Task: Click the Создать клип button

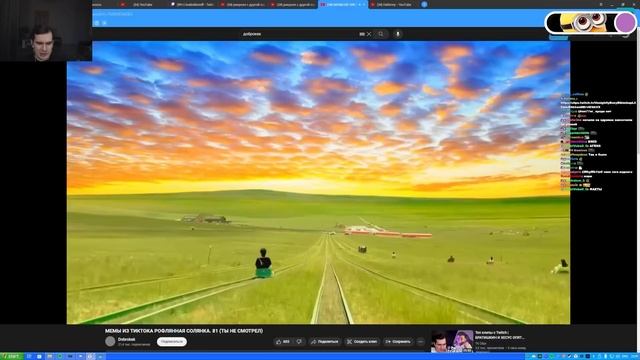Action: pos(362,342)
